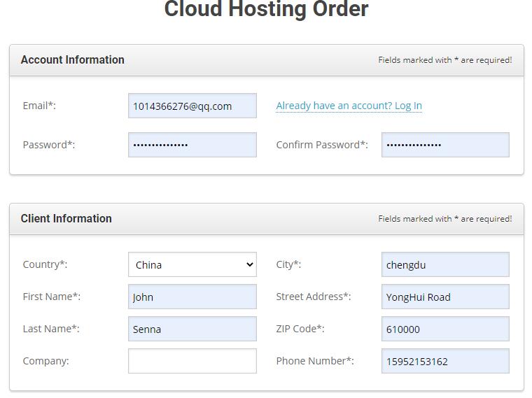Click the 'Email*:' label text
Screen dimensions: 532x398
click(39, 106)
